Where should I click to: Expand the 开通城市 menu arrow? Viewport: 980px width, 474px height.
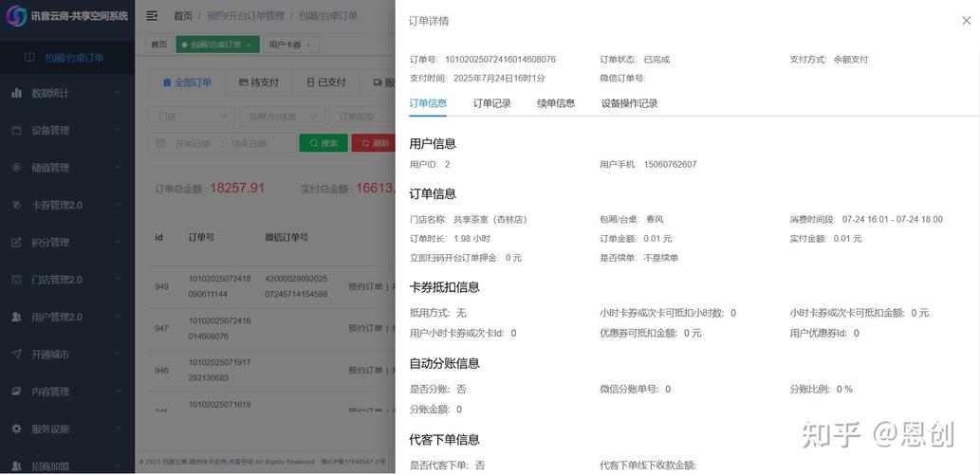coord(119,355)
